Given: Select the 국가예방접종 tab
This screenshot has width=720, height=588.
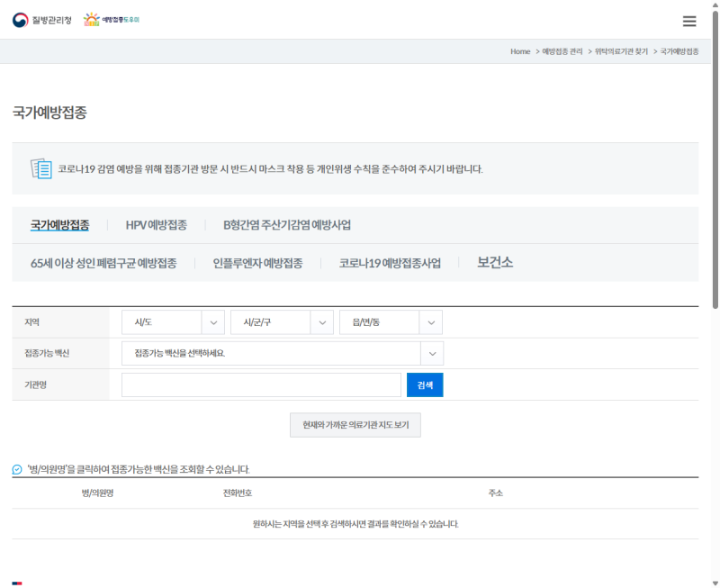Looking at the screenshot, I should pos(59,224).
